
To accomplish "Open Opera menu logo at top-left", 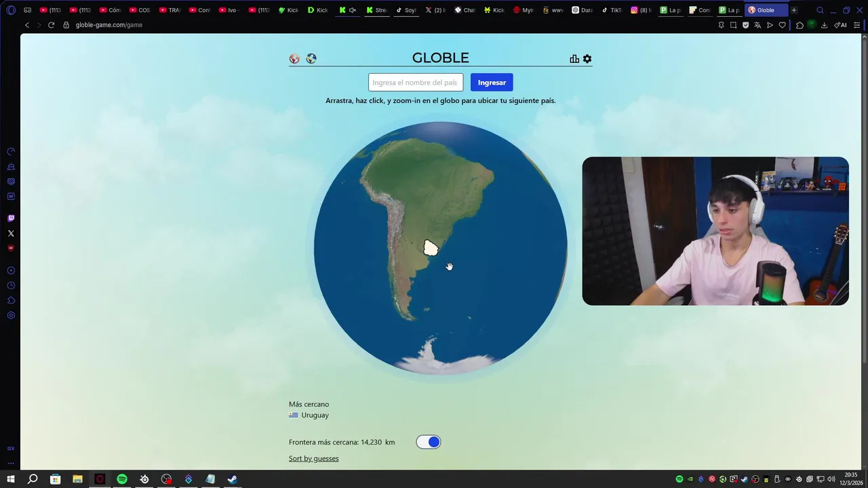I will 11,10.
